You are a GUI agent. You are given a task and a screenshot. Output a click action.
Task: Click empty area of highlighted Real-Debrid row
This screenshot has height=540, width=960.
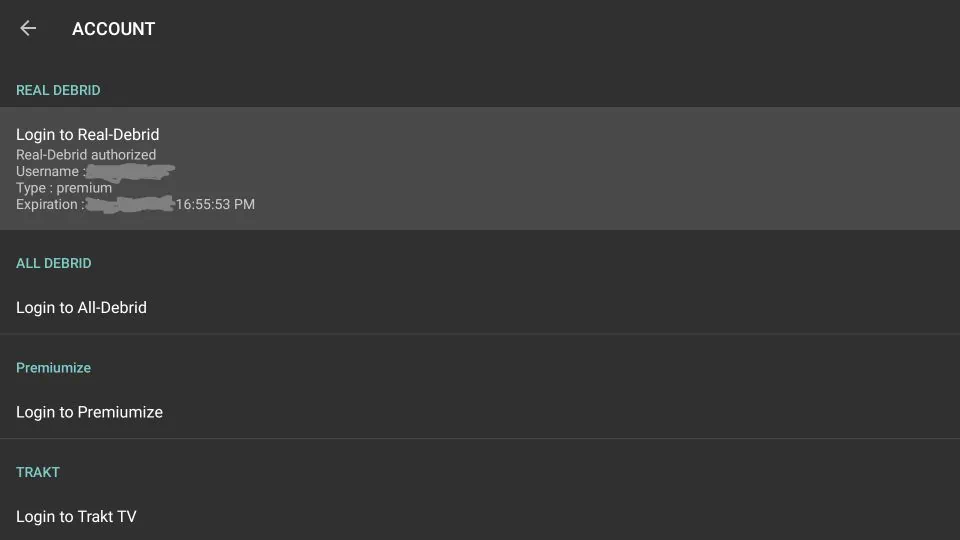[x=600, y=168]
